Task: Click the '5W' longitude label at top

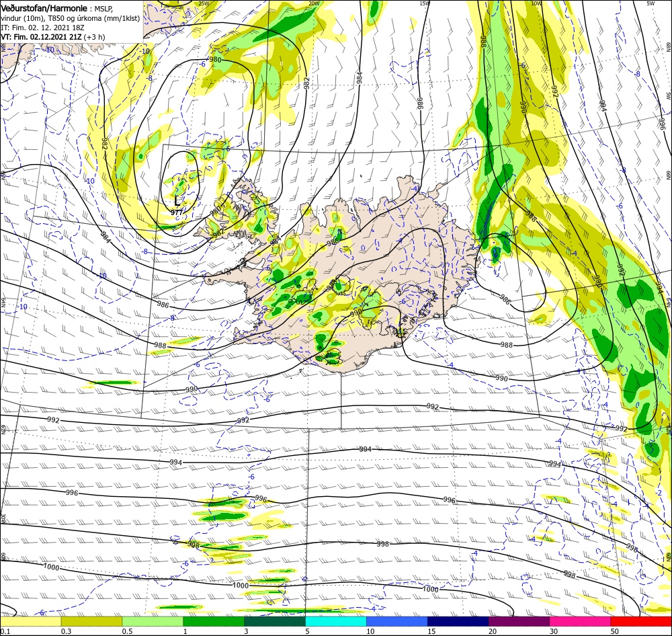Action: [650, 3]
